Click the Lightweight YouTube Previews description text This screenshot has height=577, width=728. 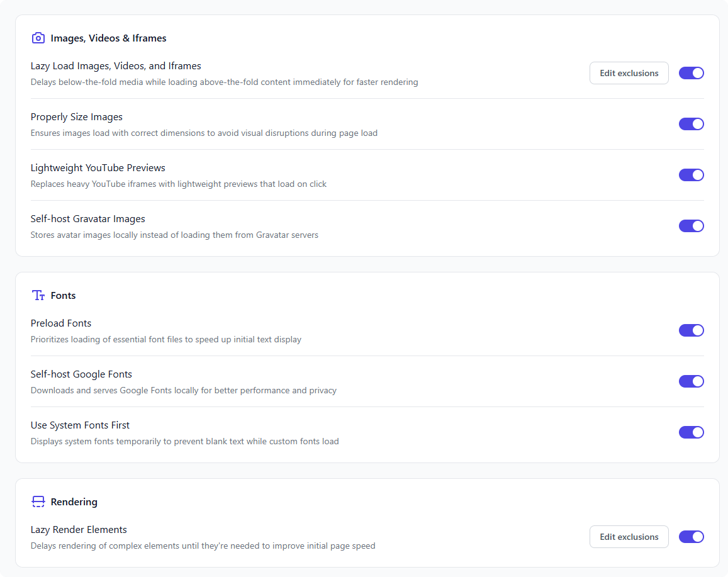pos(179,184)
